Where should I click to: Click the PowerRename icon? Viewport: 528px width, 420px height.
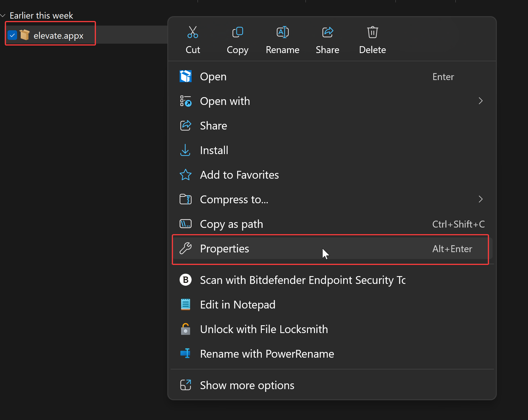[x=186, y=353]
